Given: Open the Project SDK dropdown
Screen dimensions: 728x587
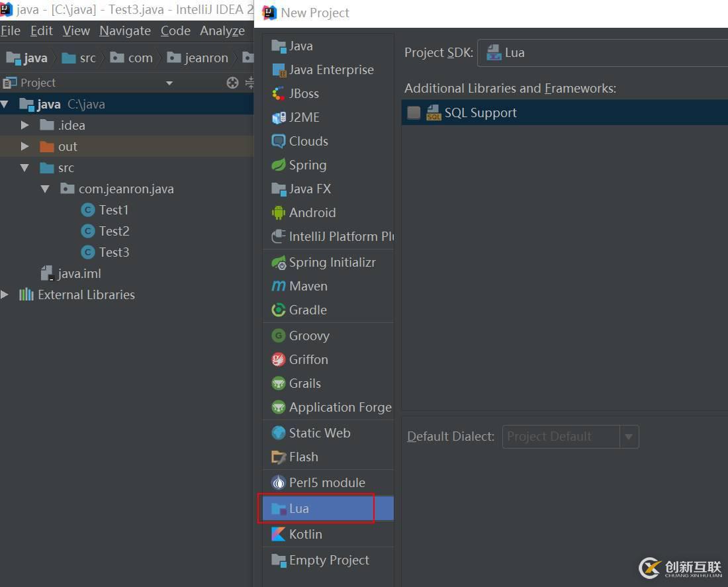Looking at the screenshot, I should pyautogui.click(x=602, y=53).
